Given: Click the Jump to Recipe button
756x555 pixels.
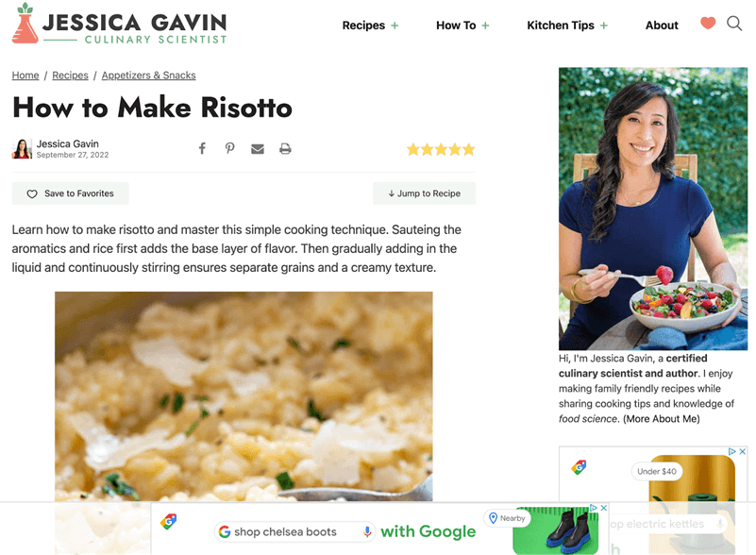Looking at the screenshot, I should [x=424, y=193].
